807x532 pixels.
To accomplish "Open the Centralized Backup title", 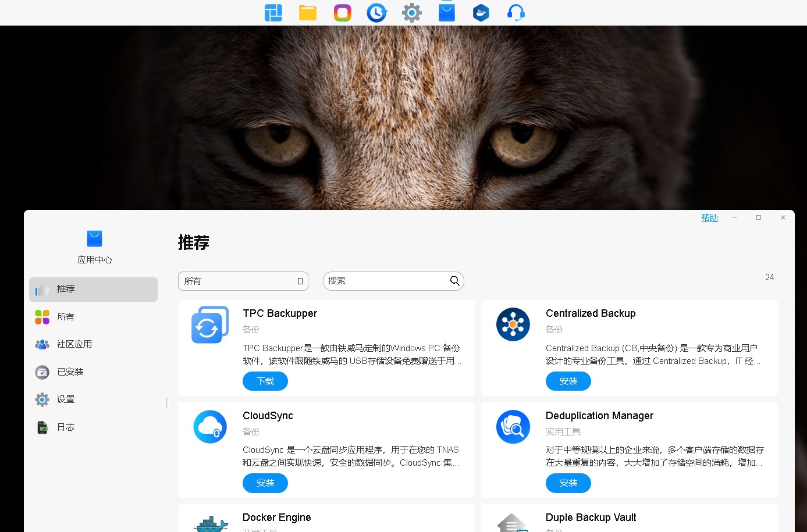I will pos(591,313).
